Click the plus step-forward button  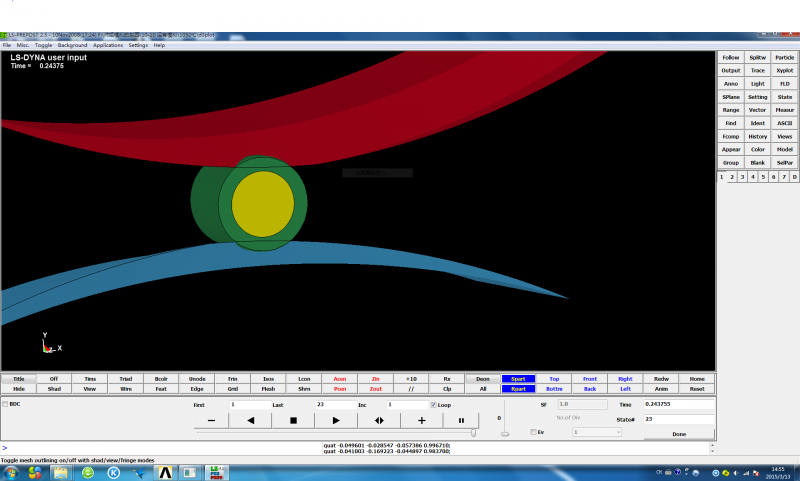421,421
